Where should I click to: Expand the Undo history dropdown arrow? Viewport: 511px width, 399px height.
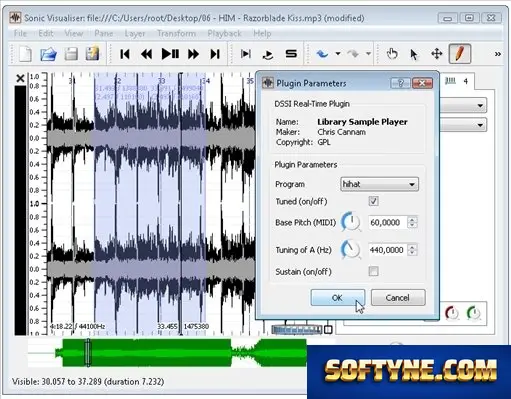pos(338,54)
